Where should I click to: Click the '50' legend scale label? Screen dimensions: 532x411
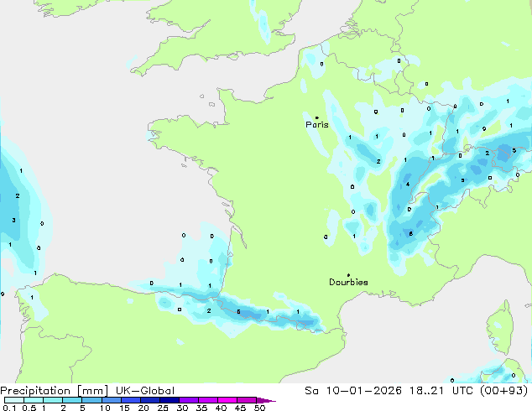pos(259,408)
